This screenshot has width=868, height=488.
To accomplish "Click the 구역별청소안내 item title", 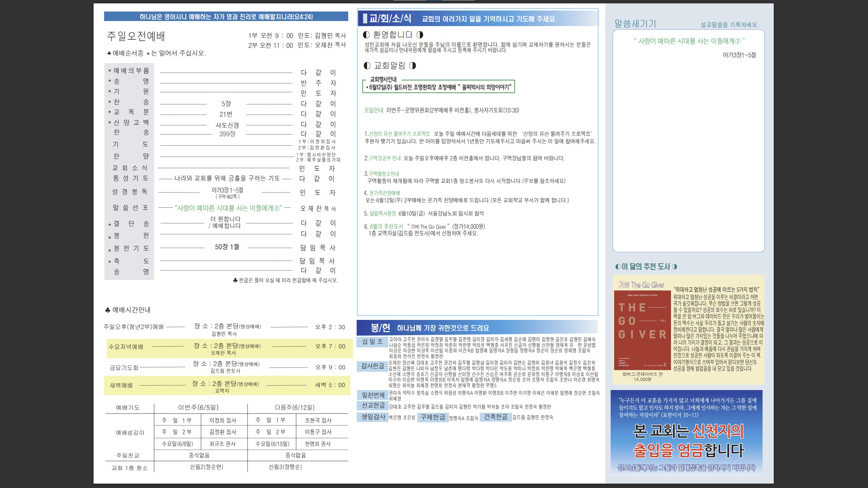I will pos(384,174).
